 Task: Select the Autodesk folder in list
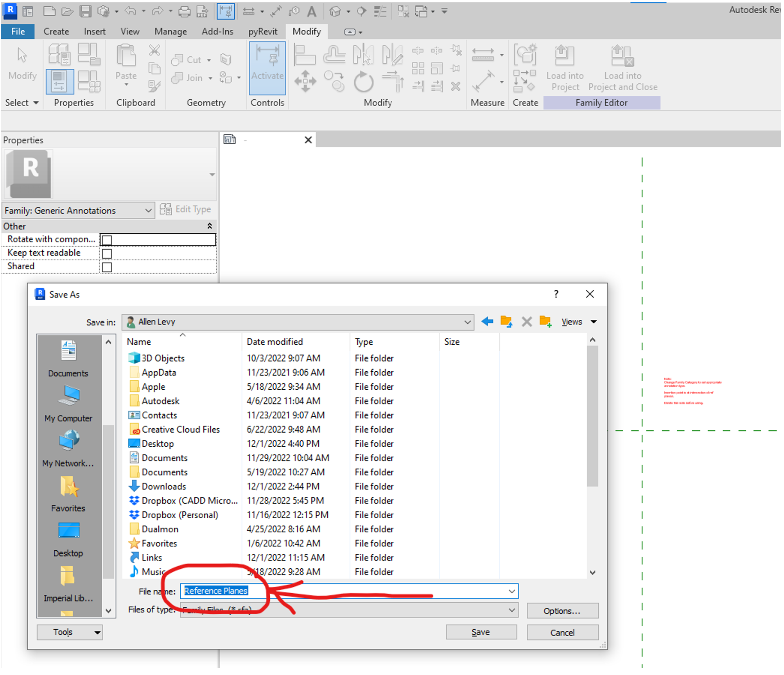161,401
